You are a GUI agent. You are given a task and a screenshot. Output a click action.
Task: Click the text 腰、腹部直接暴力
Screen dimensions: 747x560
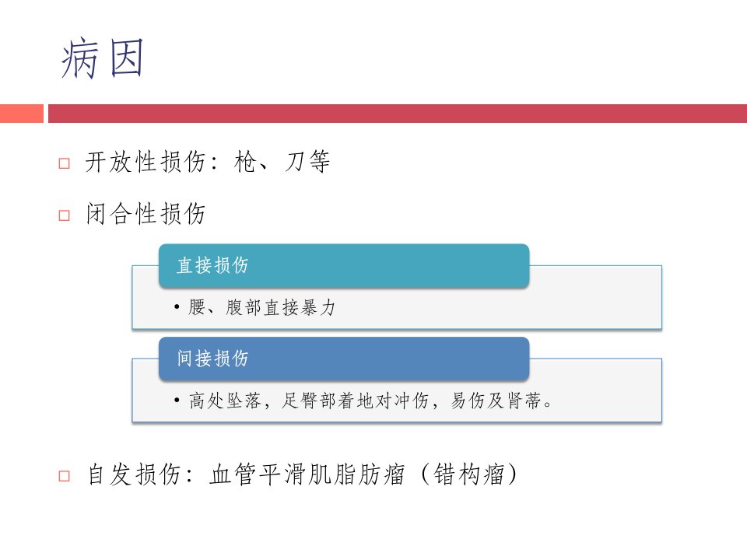tap(262, 308)
